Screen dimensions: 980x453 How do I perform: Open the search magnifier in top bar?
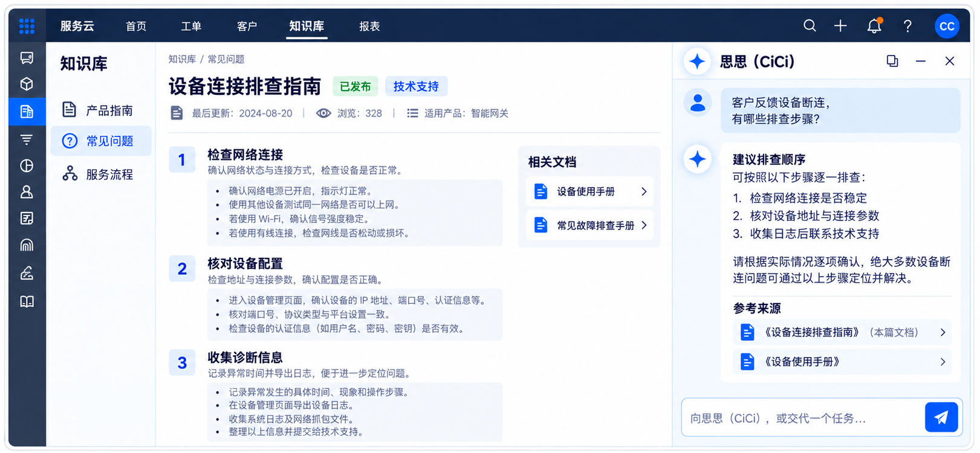810,25
